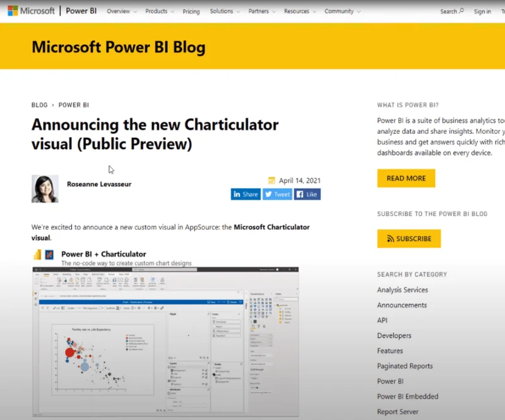Open the Charticulator screenshot image
Image resolution: width=505 pixels, height=420 pixels.
click(165, 342)
